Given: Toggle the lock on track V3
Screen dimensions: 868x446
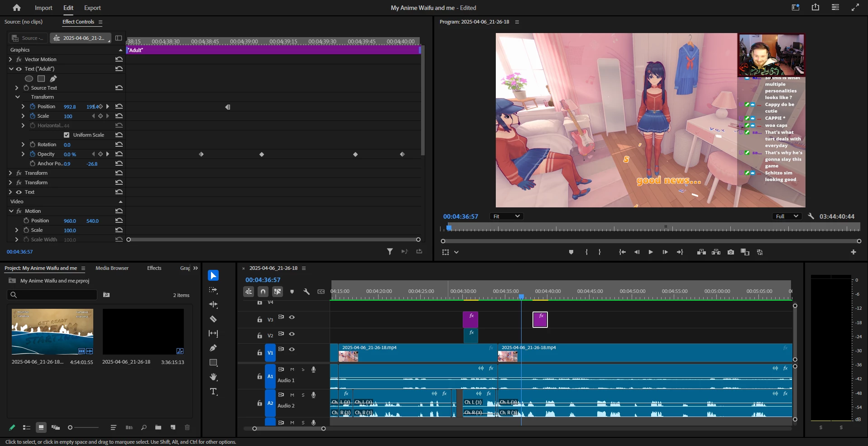Looking at the screenshot, I should point(259,320).
